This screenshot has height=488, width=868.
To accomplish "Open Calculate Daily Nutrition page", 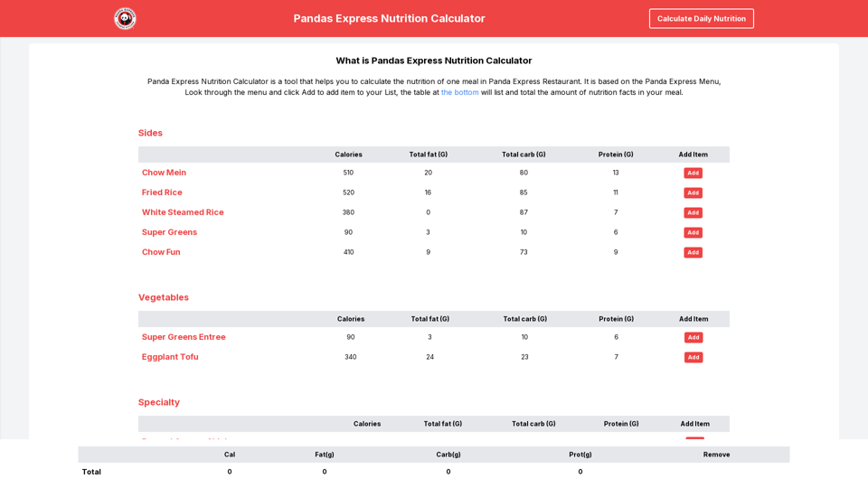I will [701, 18].
